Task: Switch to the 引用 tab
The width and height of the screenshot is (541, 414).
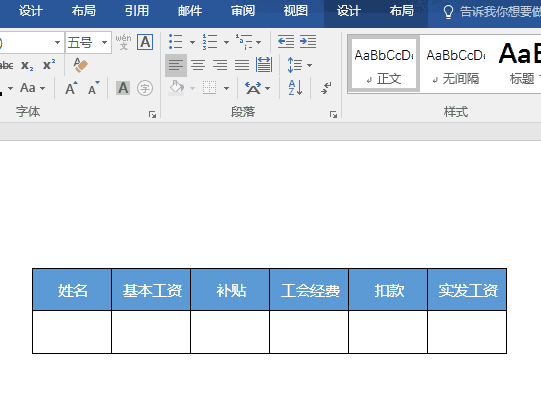Action: (x=137, y=11)
